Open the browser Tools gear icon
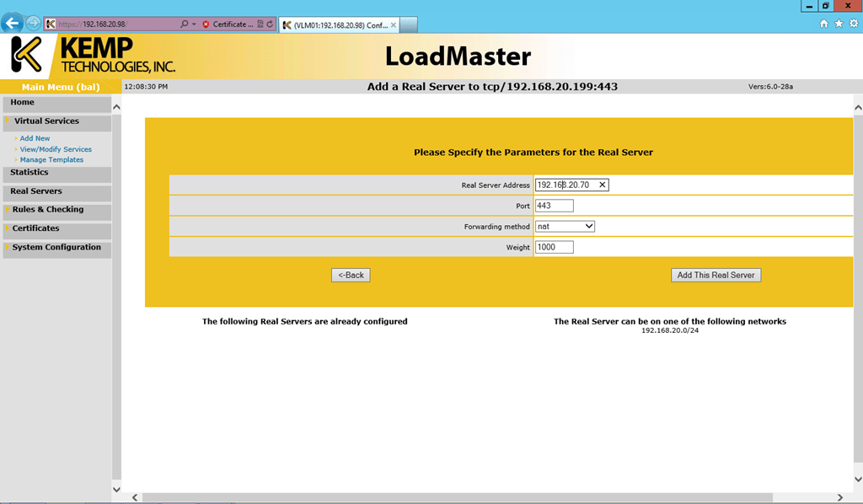Image resolution: width=863 pixels, height=504 pixels. [x=854, y=24]
